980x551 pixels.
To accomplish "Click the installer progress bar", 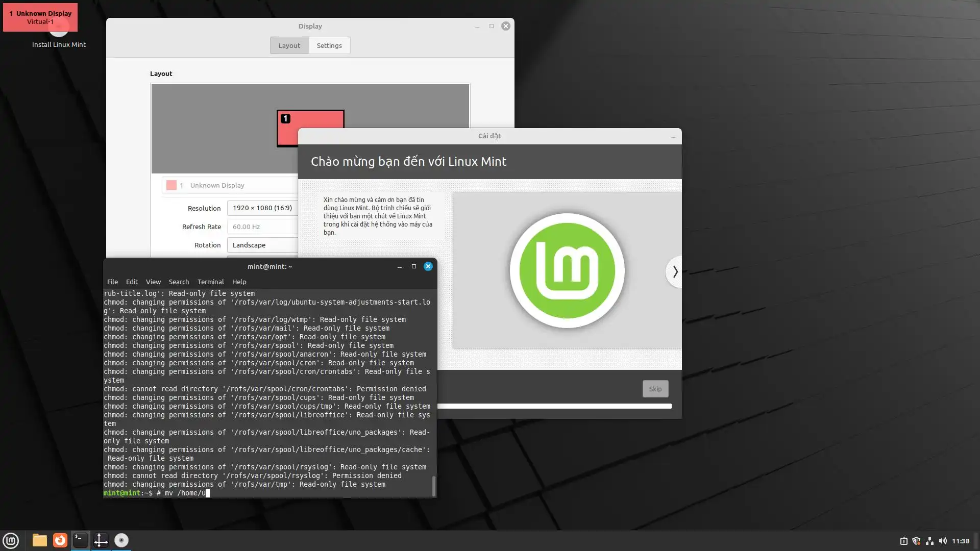I will click(554, 406).
